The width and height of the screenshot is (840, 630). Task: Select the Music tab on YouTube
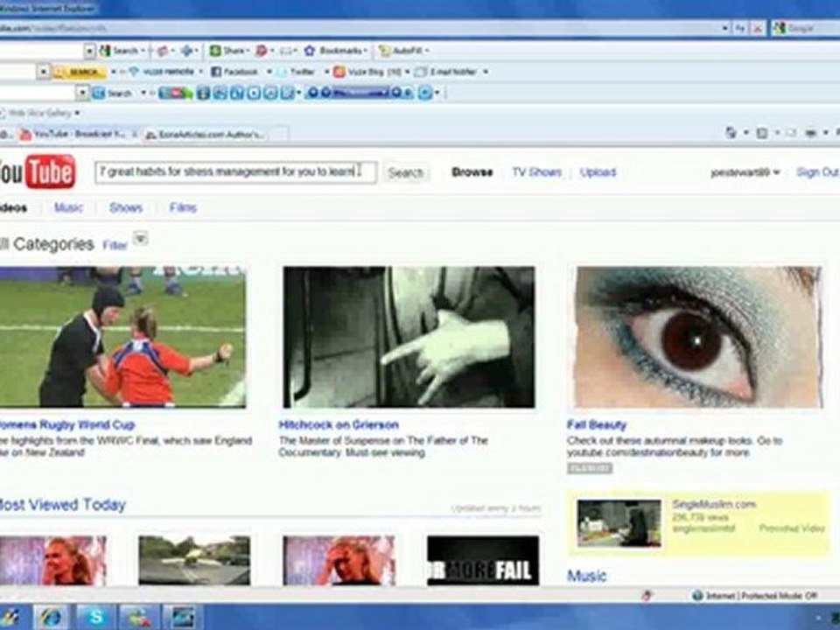pos(68,207)
